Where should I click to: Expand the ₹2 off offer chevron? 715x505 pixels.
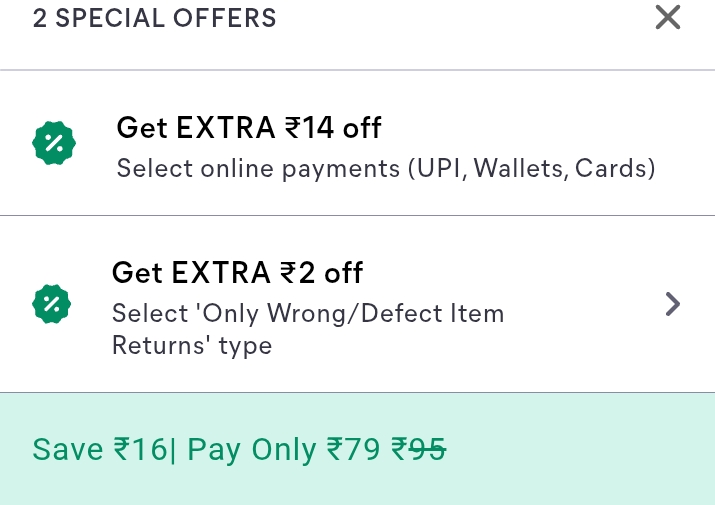pyautogui.click(x=673, y=304)
